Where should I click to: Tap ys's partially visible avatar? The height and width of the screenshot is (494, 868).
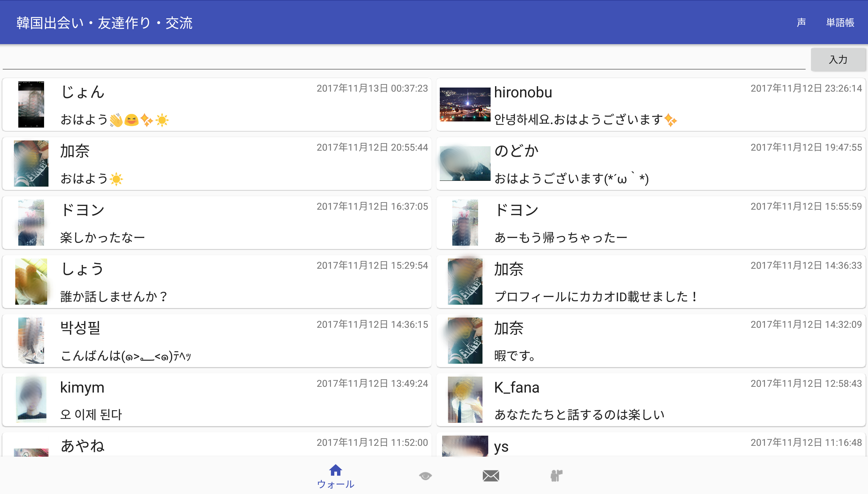pos(465,446)
